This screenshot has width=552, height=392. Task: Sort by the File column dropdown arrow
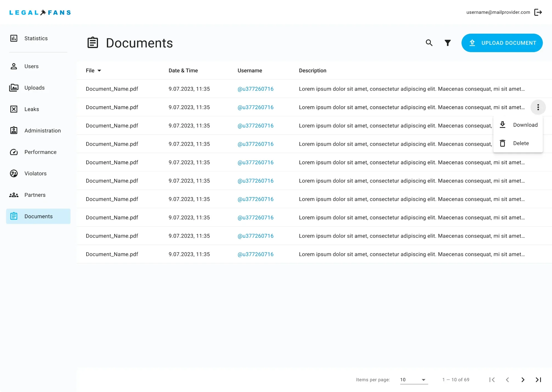coord(99,71)
